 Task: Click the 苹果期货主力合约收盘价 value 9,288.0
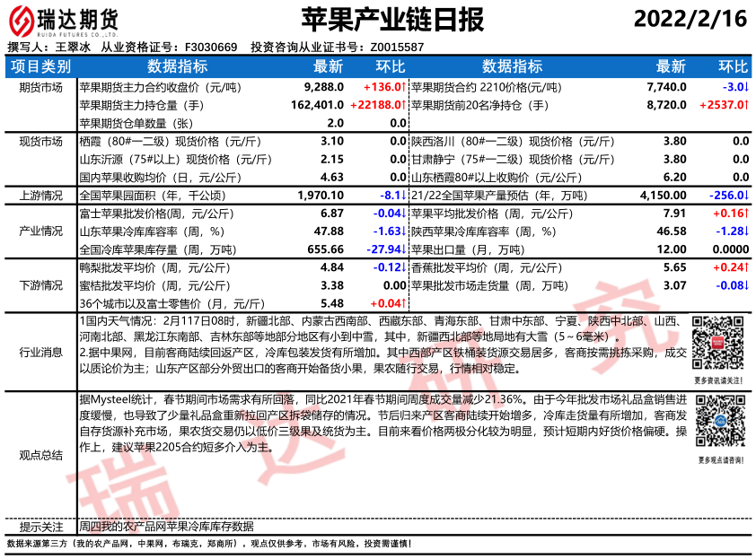coord(324,87)
